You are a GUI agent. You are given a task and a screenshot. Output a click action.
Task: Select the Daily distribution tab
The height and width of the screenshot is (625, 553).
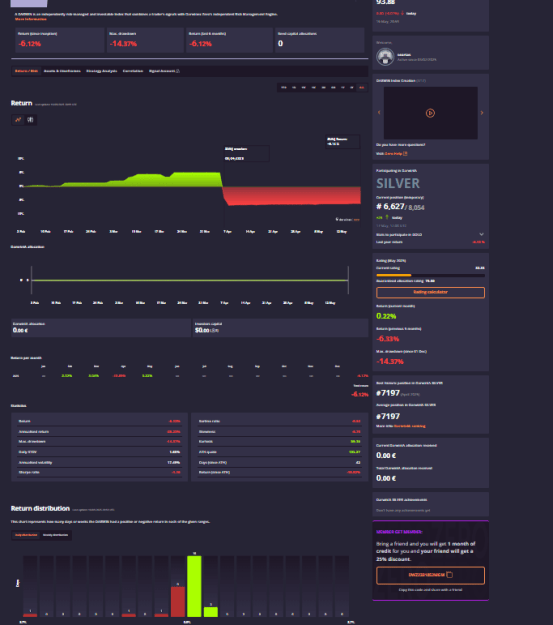[26, 535]
